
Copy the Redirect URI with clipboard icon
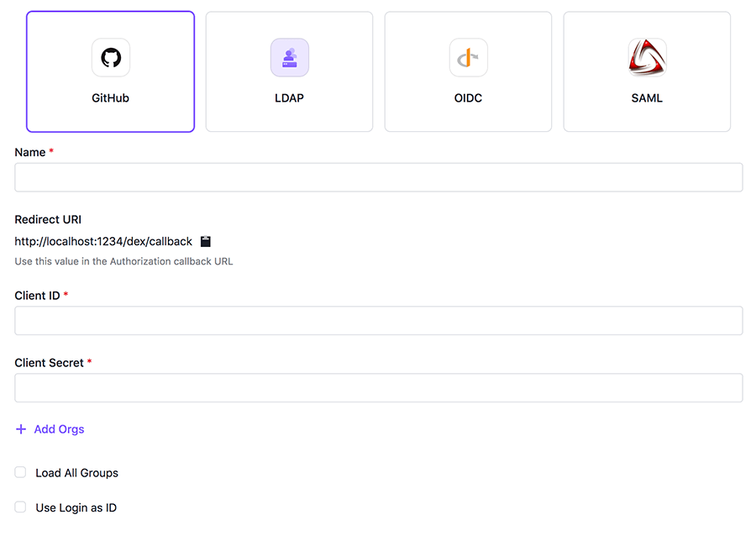coord(206,241)
